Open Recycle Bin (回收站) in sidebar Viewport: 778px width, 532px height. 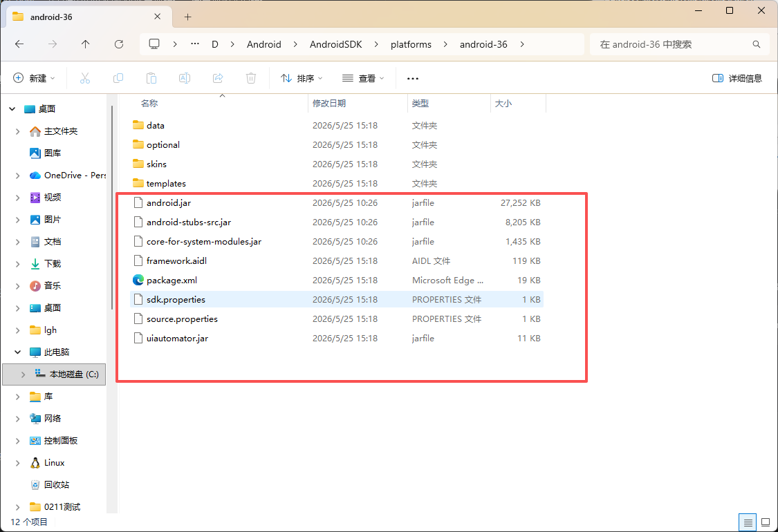(50, 485)
